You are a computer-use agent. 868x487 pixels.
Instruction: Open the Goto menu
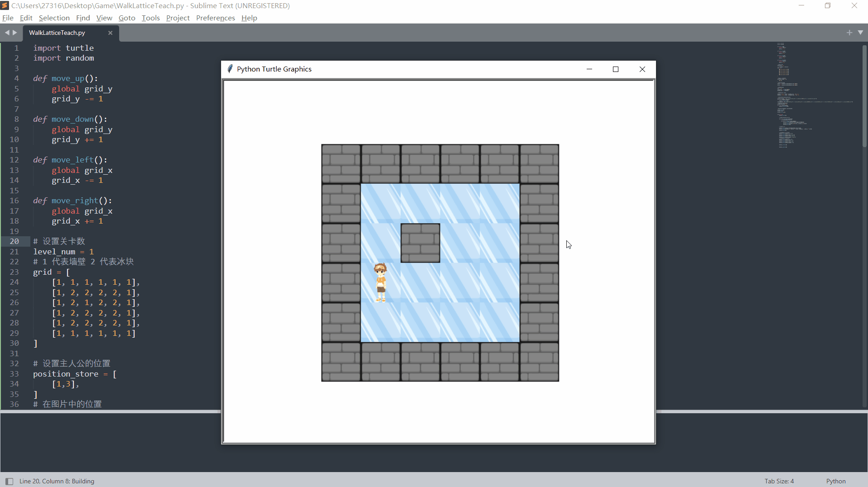(127, 18)
